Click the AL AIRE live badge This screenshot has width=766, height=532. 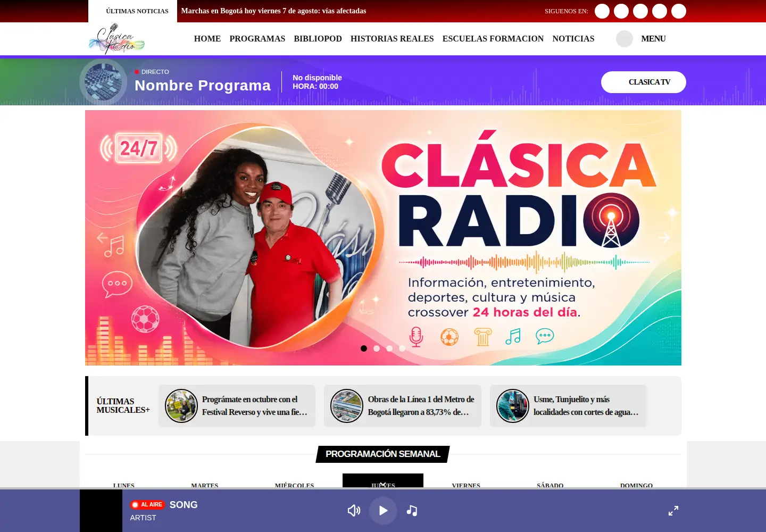(148, 505)
